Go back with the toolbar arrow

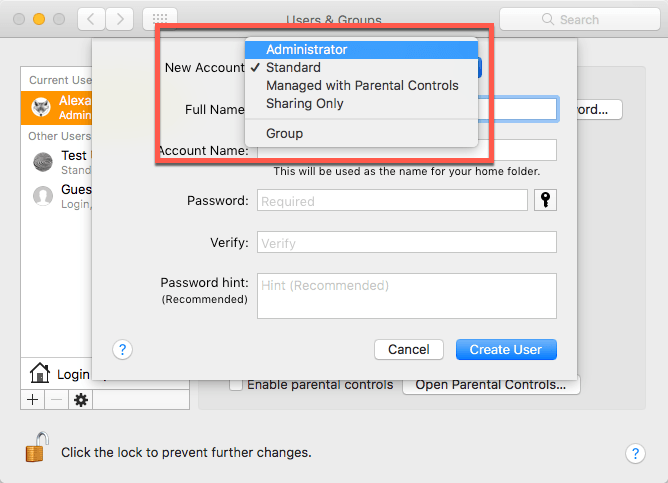pos(90,19)
